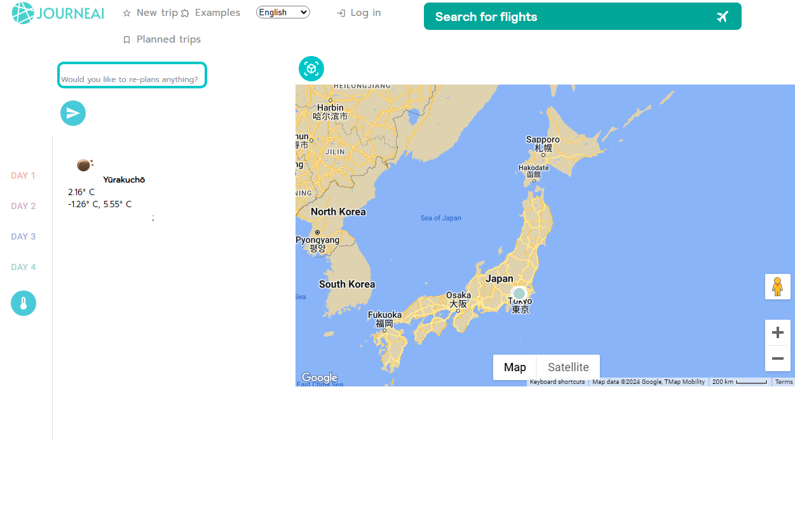Click the map data copyright text
This screenshot has height=532, width=795.
pyautogui.click(x=648, y=382)
